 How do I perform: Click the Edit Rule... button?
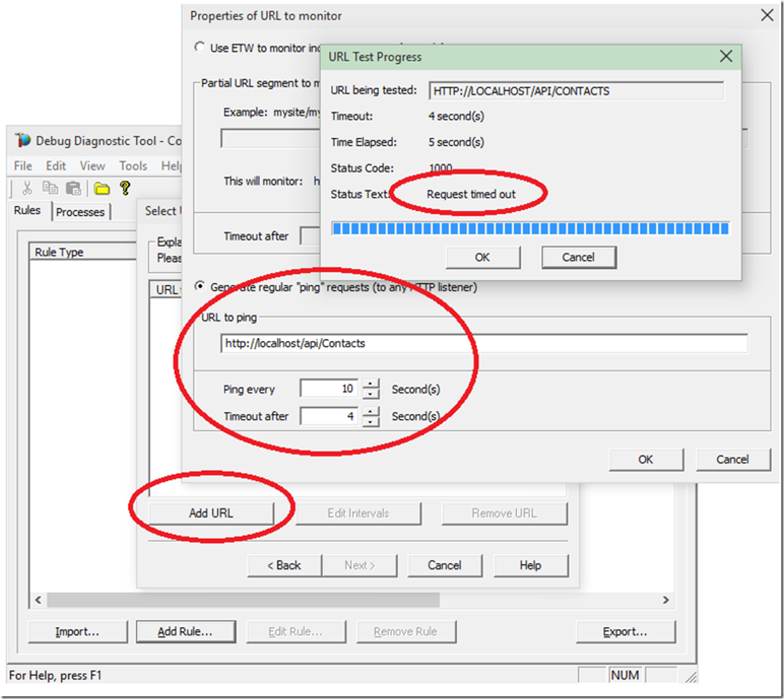[x=296, y=632]
